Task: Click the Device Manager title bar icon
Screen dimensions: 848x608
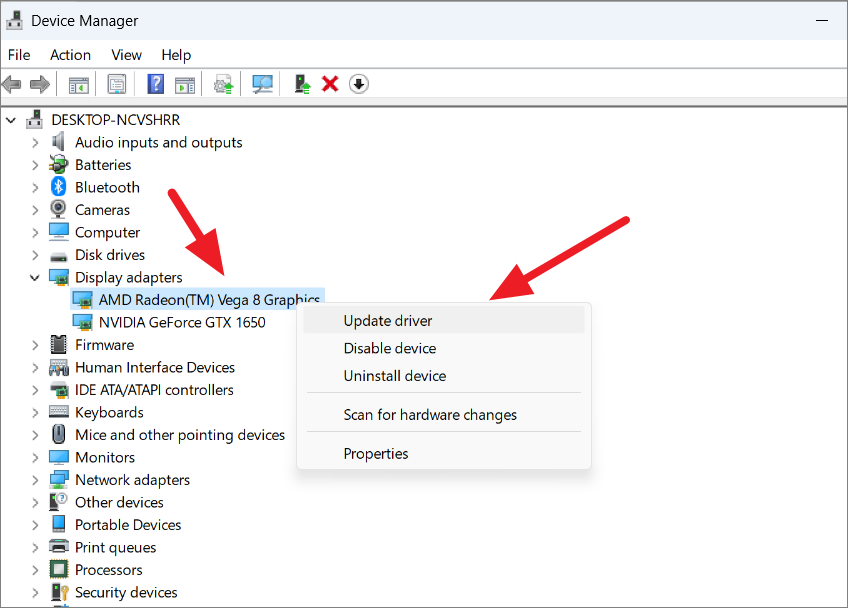Action: point(14,20)
